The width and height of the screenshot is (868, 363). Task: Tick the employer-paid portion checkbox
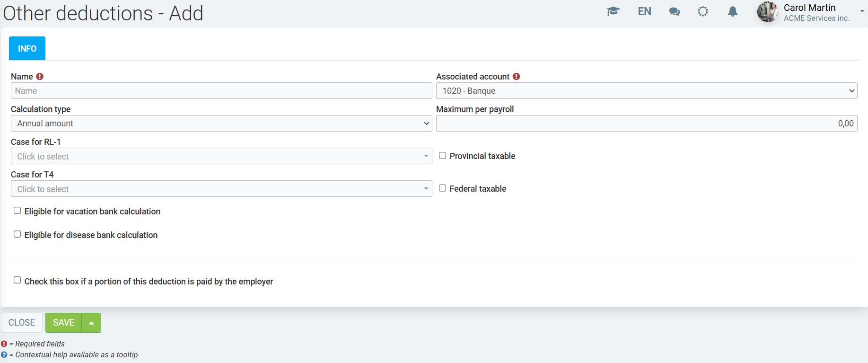click(x=18, y=280)
